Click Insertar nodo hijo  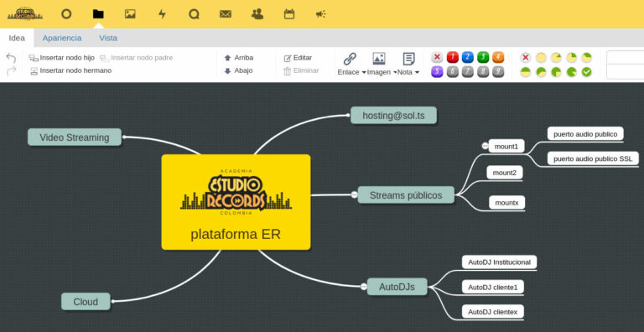[x=62, y=58]
